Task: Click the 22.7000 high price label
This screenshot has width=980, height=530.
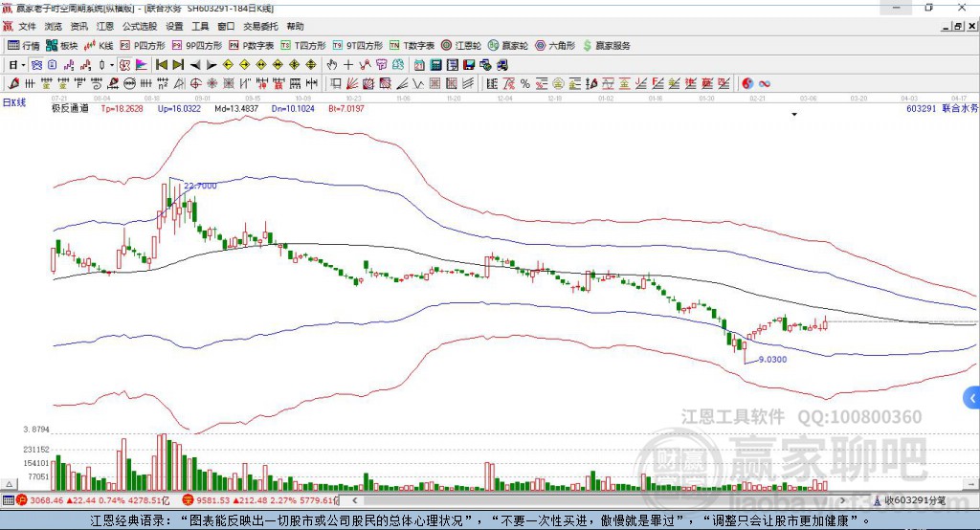Action: coord(200,186)
